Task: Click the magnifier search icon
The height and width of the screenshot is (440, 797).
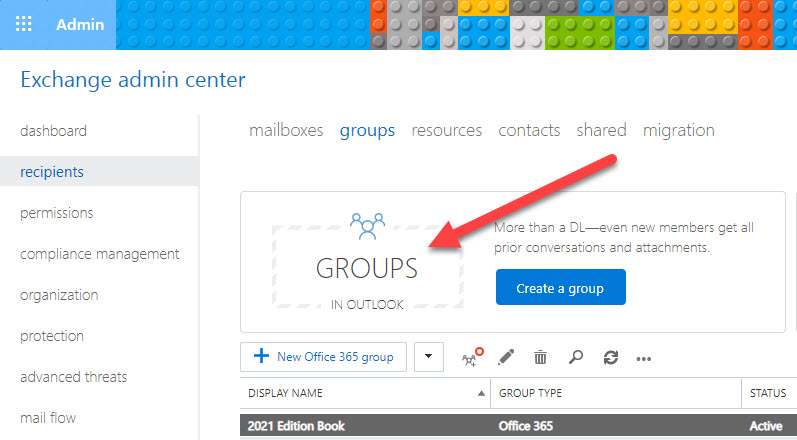Action: tap(577, 357)
